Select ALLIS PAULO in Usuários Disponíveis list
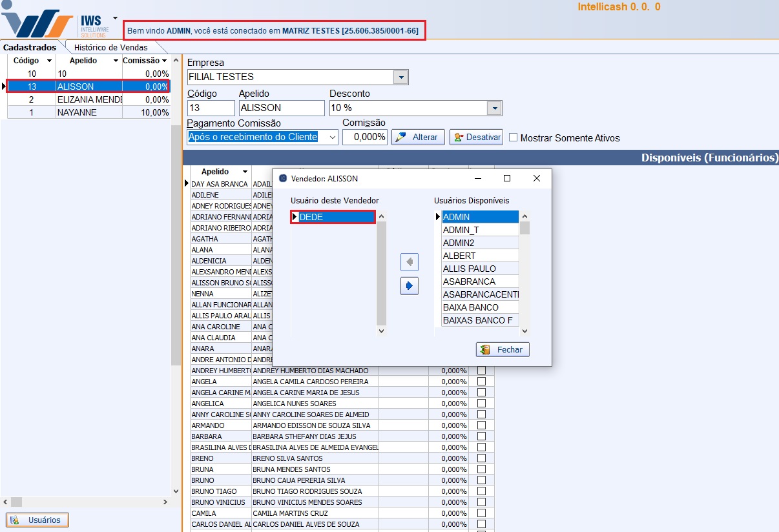The width and height of the screenshot is (779, 532). pos(480,269)
